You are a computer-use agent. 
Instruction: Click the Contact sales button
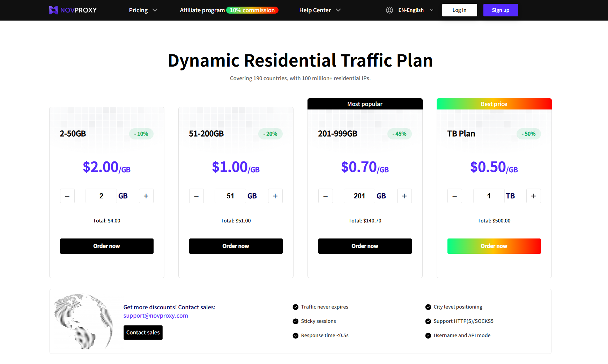coord(143,333)
